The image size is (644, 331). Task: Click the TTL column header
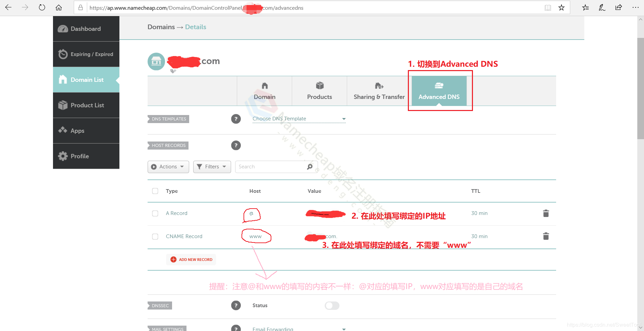476,191
